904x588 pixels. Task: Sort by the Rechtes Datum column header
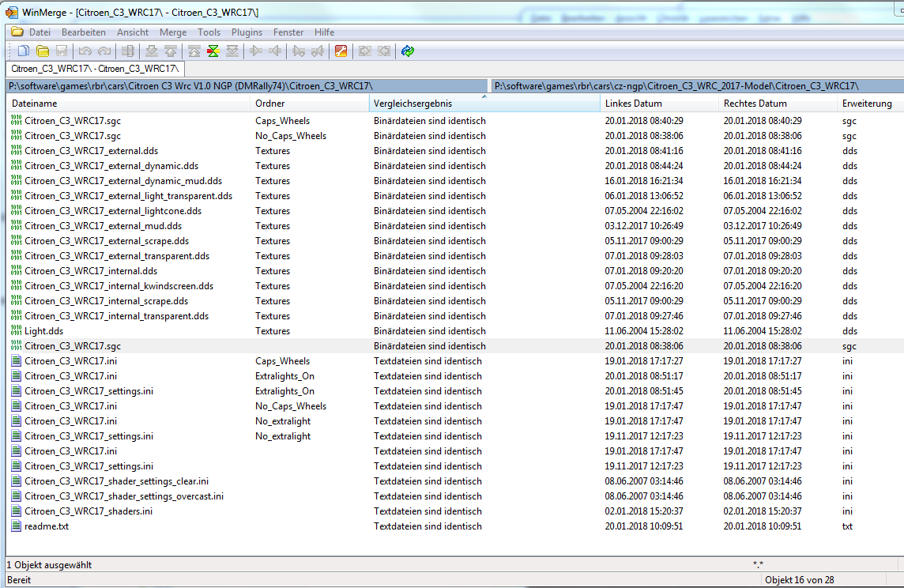tap(778, 104)
